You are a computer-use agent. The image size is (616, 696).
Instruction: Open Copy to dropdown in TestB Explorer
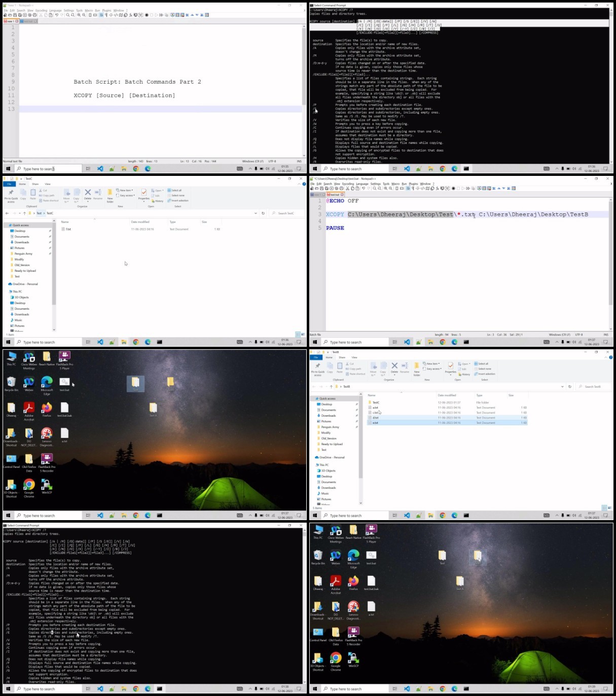(383, 369)
